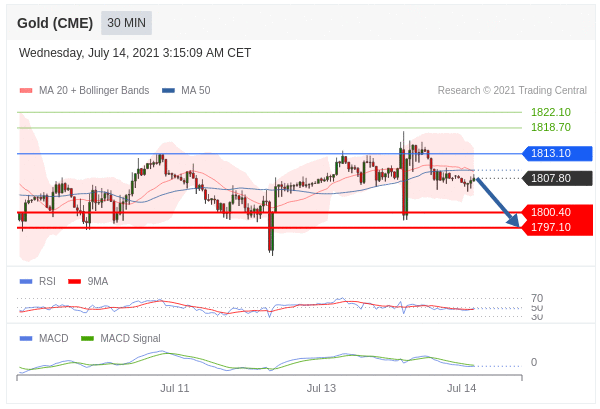600x409 pixels.
Task: Click the MA 20 + Bollinger Bands red swatch
Action: click(25, 91)
